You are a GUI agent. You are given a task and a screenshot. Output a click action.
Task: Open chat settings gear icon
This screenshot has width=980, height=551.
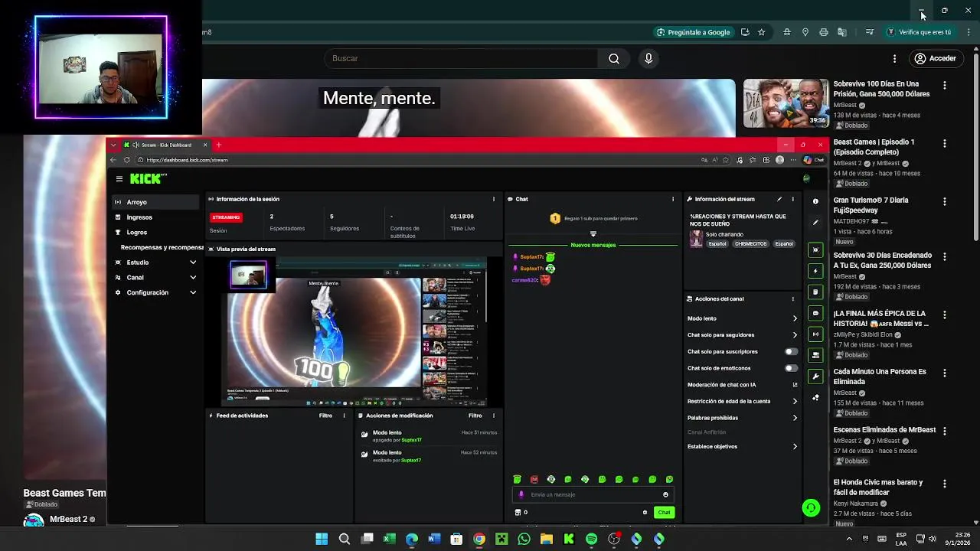(x=645, y=512)
